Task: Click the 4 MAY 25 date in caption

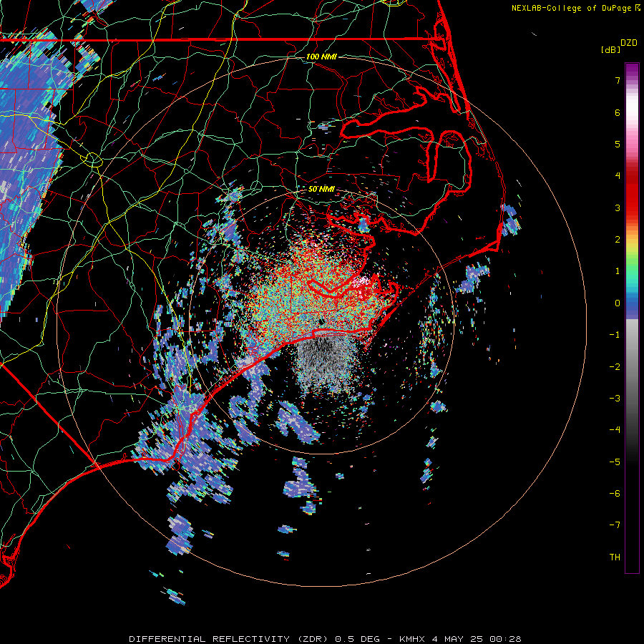Action: click(459, 639)
